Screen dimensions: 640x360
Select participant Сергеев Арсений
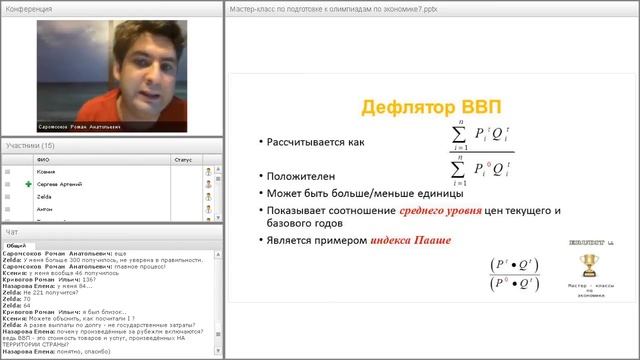pyautogui.click(x=59, y=184)
